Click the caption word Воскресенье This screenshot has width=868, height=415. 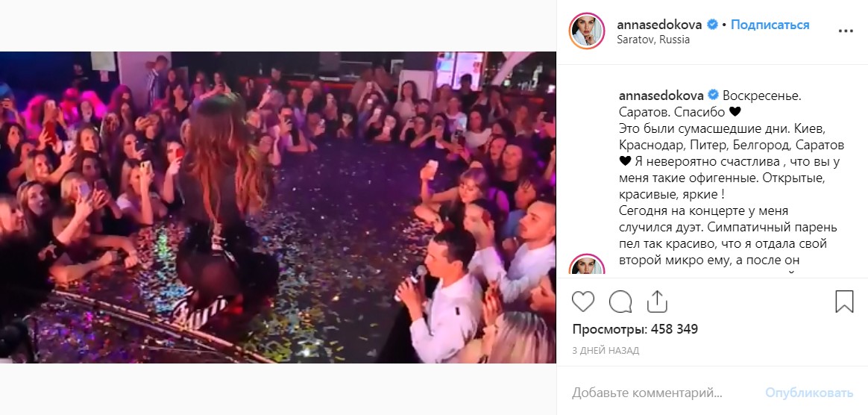(x=761, y=95)
